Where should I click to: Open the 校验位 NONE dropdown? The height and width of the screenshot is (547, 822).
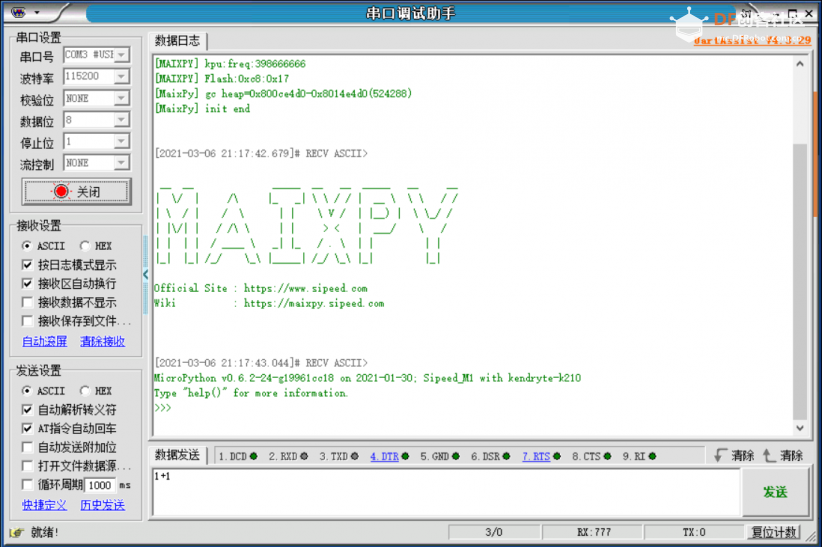point(122,98)
